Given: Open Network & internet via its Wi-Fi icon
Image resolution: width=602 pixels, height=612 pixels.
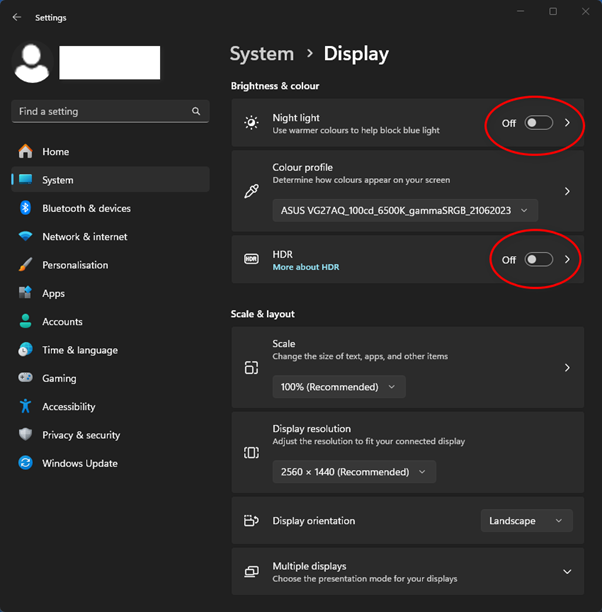Looking at the screenshot, I should 25,237.
